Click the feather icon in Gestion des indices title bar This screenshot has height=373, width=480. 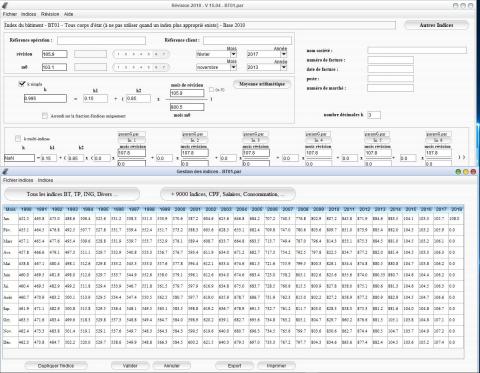(5, 171)
